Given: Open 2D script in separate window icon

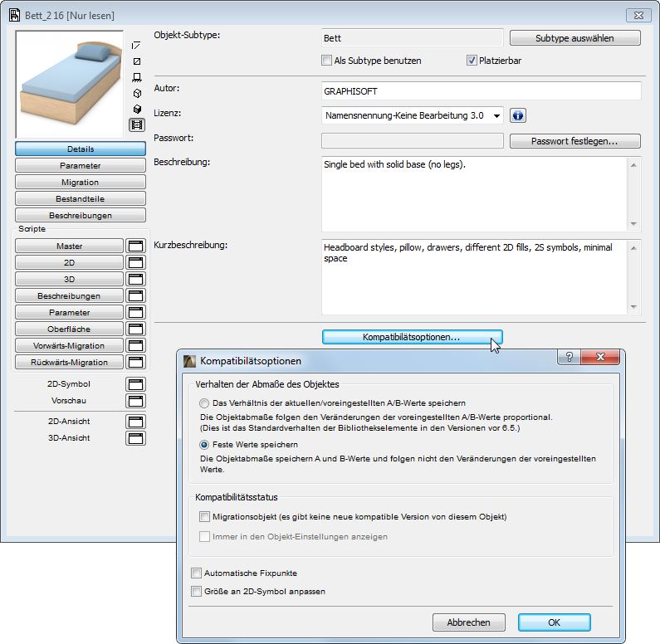Looking at the screenshot, I should 135,262.
